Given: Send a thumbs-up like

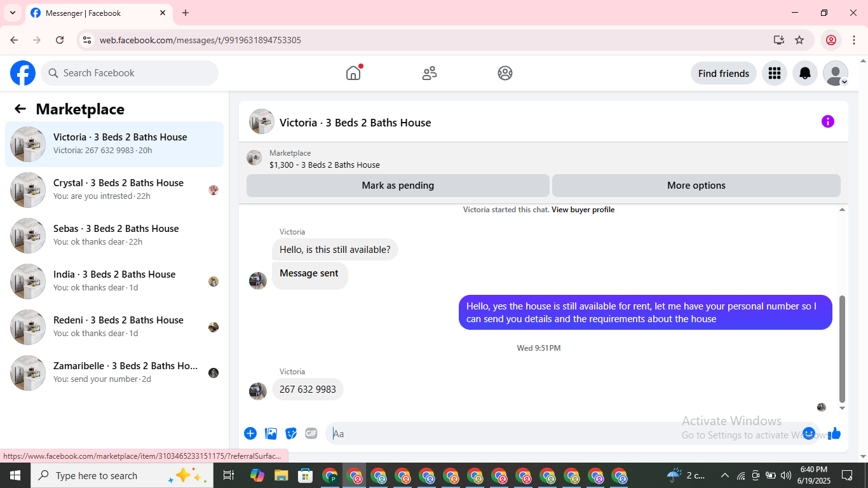Looking at the screenshot, I should (x=834, y=433).
